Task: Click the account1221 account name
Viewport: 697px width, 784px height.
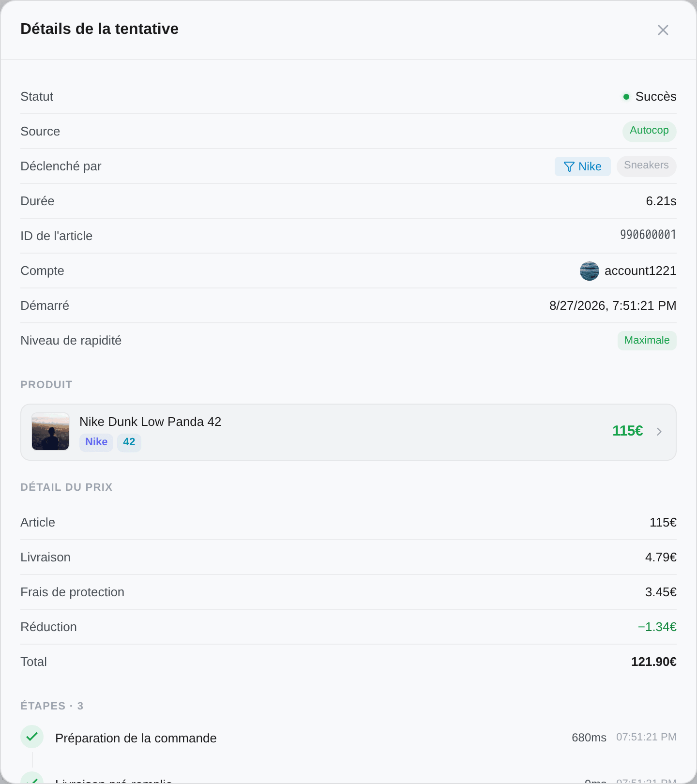Action: (x=640, y=271)
